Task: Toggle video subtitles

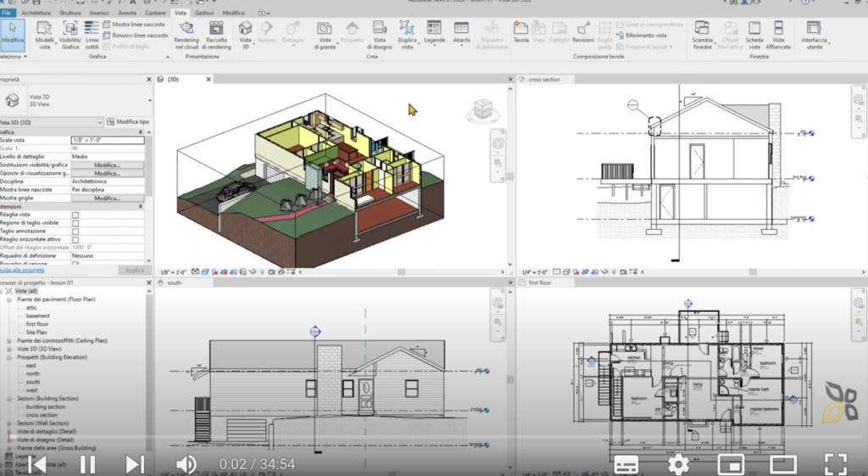Action: 626,464
